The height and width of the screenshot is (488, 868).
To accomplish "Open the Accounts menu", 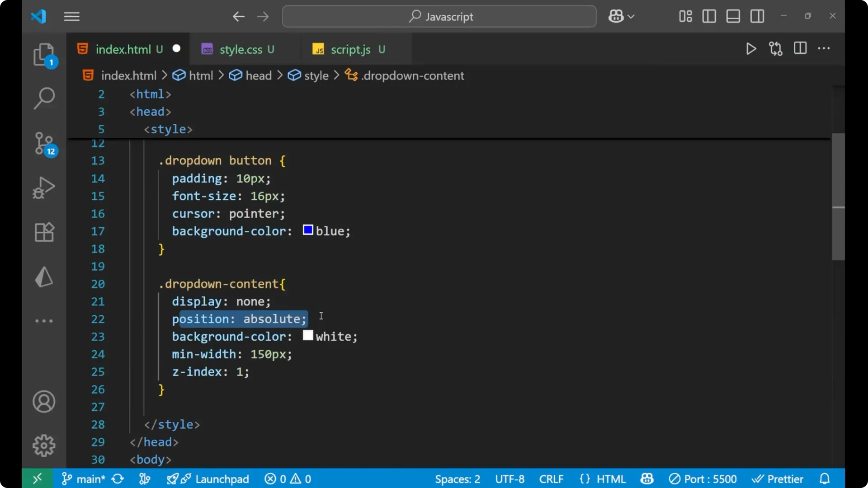I will 44,402.
